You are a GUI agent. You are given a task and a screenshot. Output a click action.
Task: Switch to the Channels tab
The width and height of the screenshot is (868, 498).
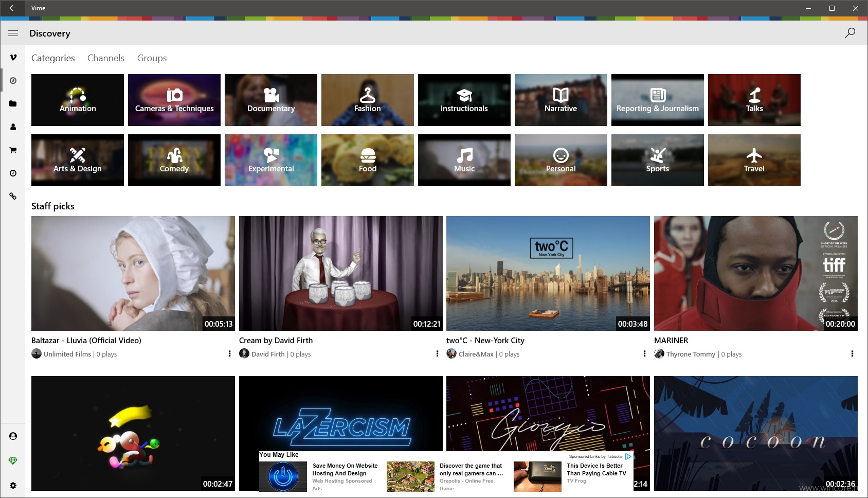pyautogui.click(x=106, y=58)
